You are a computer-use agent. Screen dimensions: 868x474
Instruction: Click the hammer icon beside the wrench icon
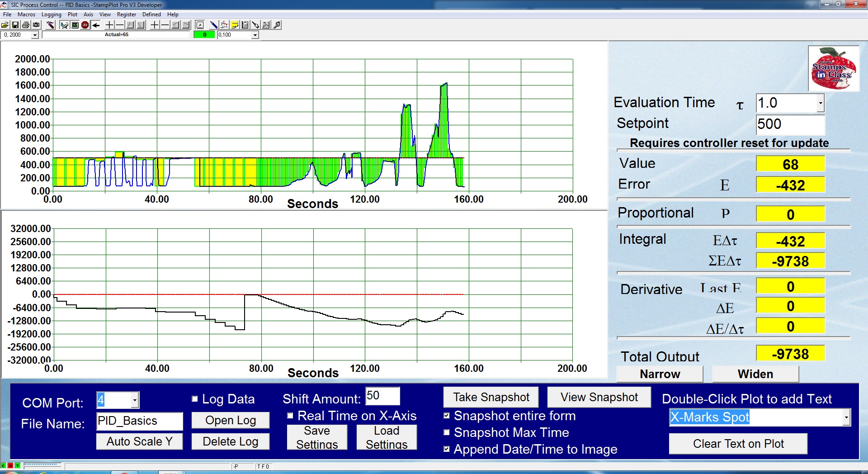pyautogui.click(x=266, y=25)
